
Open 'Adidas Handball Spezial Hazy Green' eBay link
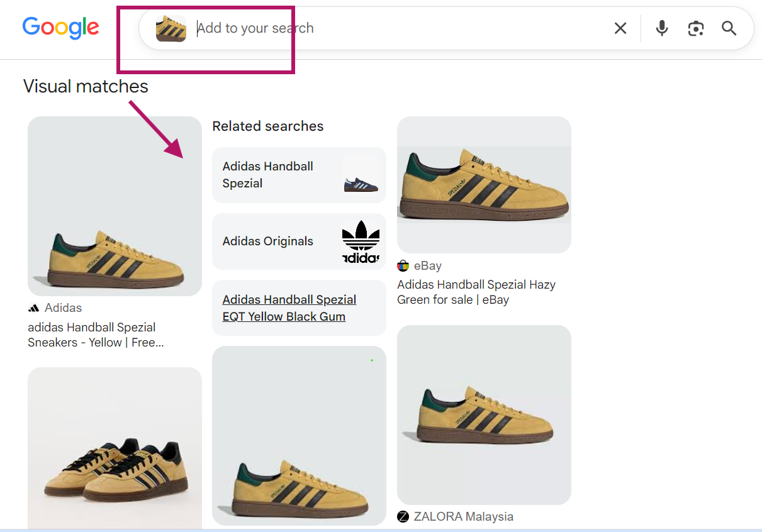tap(476, 292)
